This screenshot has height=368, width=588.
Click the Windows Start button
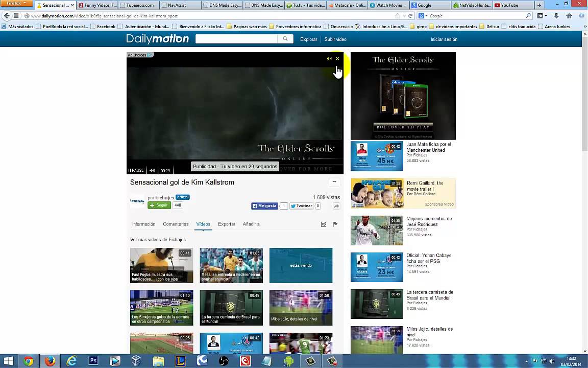point(8,361)
